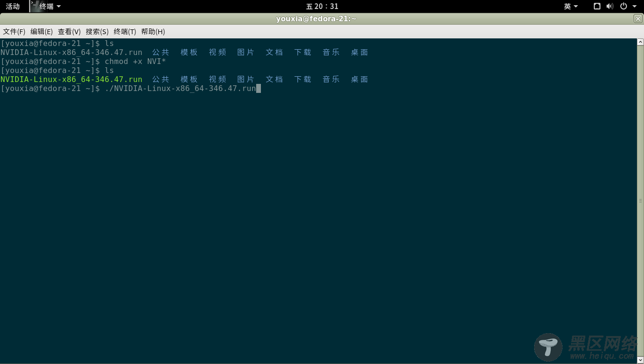The height and width of the screenshot is (364, 644).
Task: Click the scrollbar up arrow
Action: [641, 42]
